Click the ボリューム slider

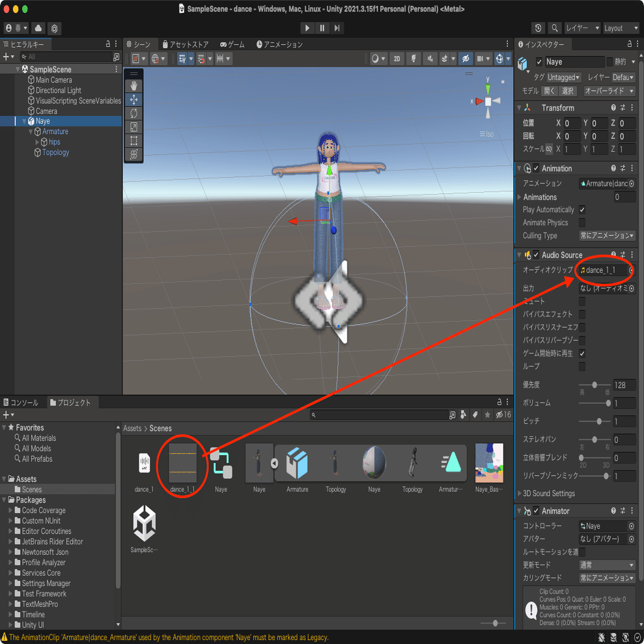595,403
